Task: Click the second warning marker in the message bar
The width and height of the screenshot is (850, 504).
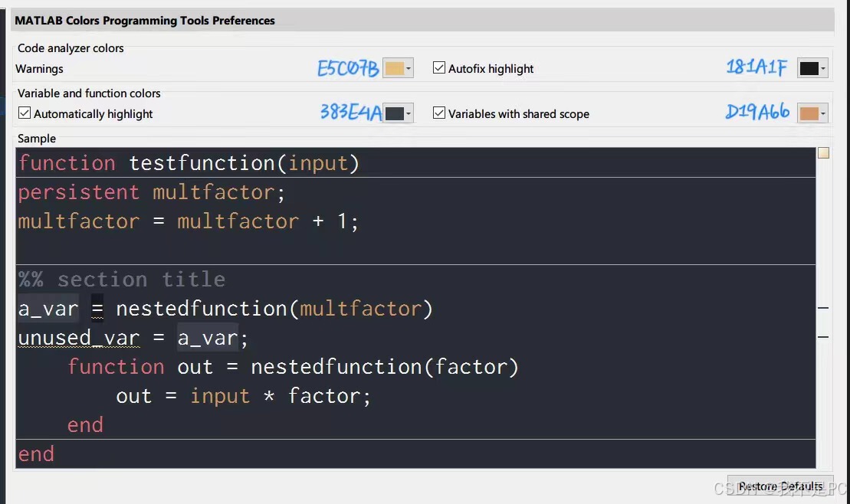Action: (x=823, y=337)
